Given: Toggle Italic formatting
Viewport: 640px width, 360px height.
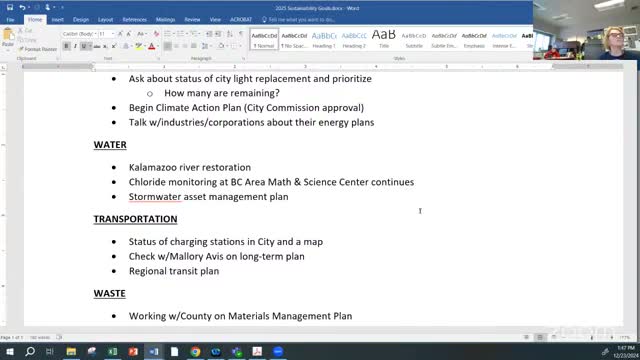Looking at the screenshot, I should [75, 47].
